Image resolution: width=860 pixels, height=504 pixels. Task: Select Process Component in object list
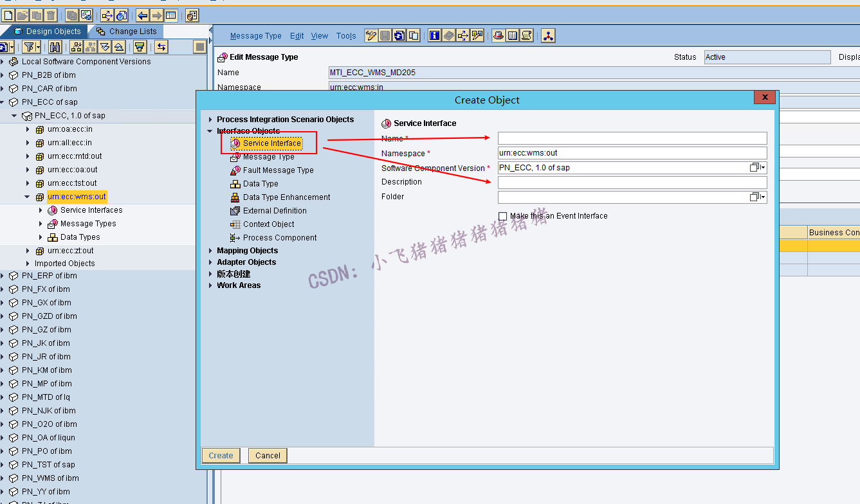(x=280, y=238)
